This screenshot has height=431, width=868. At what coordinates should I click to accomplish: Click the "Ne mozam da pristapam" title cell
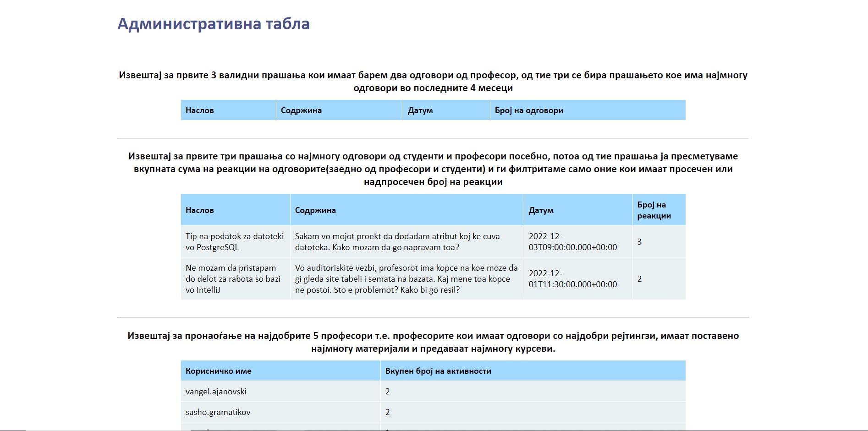point(233,279)
